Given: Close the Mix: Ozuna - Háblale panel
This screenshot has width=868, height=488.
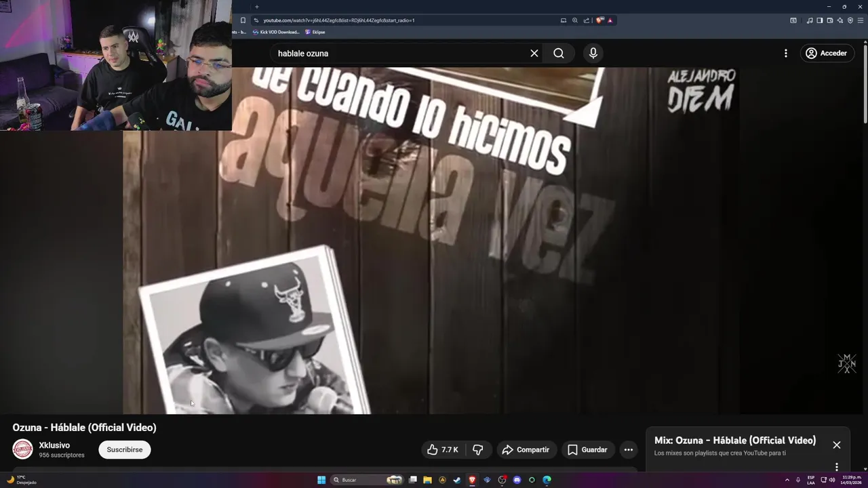Looking at the screenshot, I should (837, 445).
